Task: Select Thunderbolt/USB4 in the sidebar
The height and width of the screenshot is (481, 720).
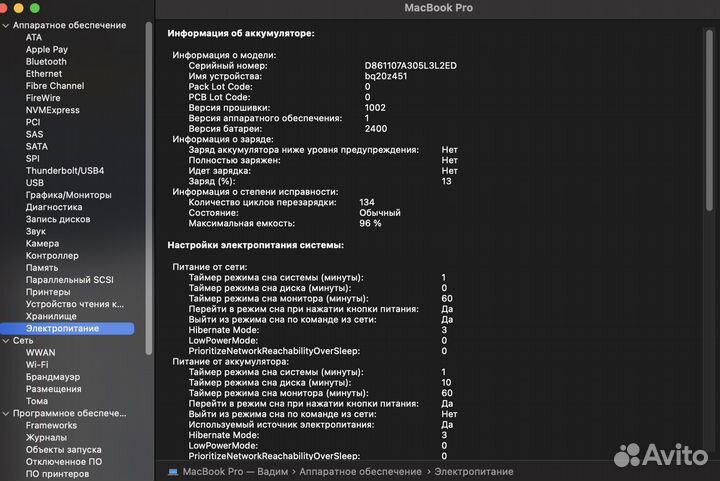Action: coord(64,171)
